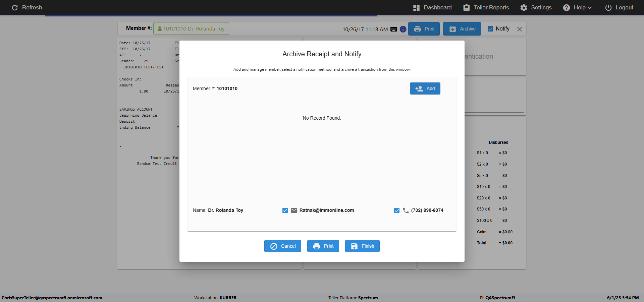Screen dimensions: 644x302
Task: Close the receipt panel with X
Action: pos(520,29)
